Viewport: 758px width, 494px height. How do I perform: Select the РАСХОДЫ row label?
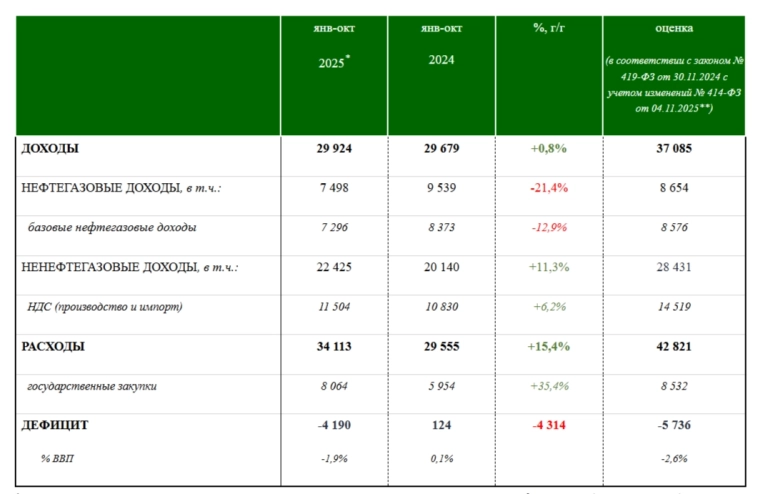pyautogui.click(x=53, y=346)
